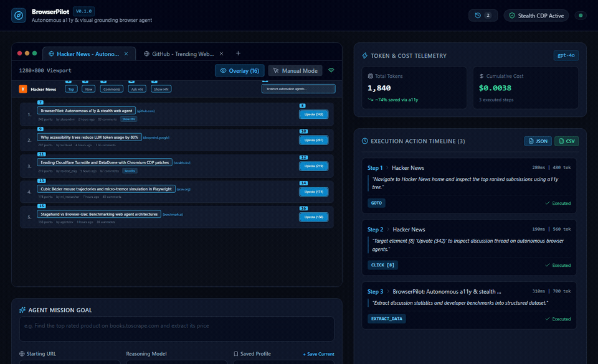Screen dimensions: 598x364
Task: Select the Top nav item in Hacker News
Action: tap(71, 89)
